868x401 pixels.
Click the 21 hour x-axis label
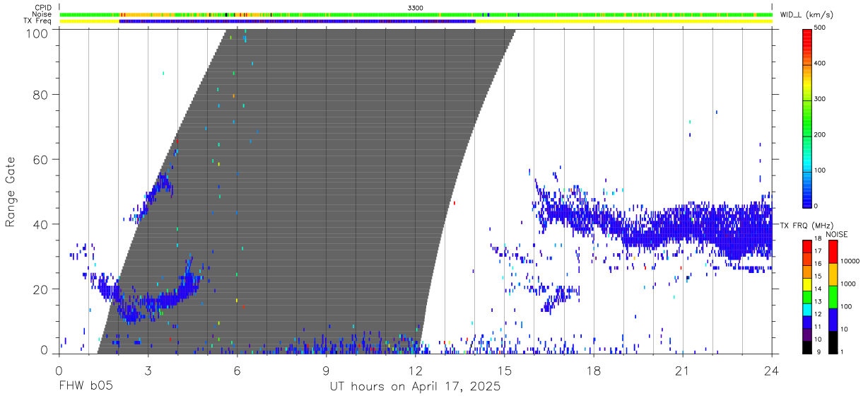click(682, 370)
